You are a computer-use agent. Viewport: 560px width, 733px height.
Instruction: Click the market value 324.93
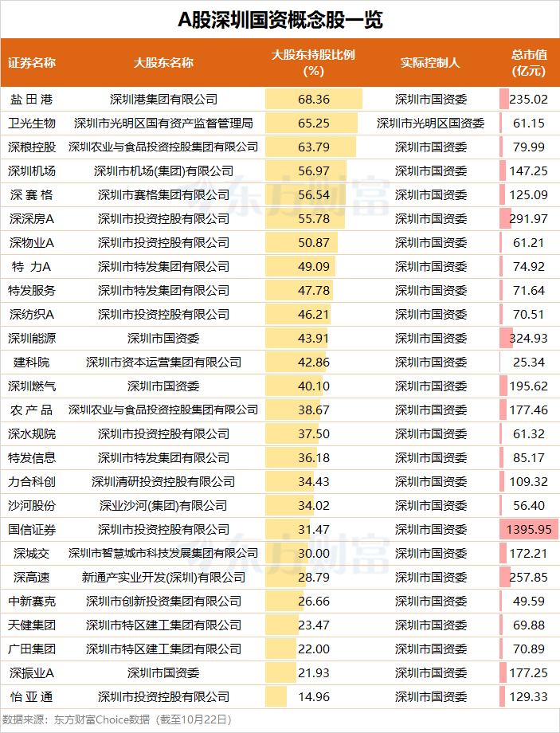528,338
